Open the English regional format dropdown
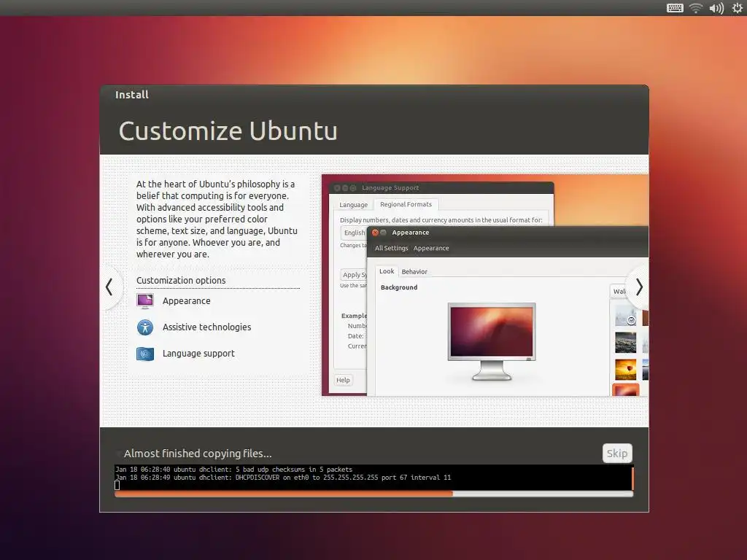The height and width of the screenshot is (560, 747). 354,233
